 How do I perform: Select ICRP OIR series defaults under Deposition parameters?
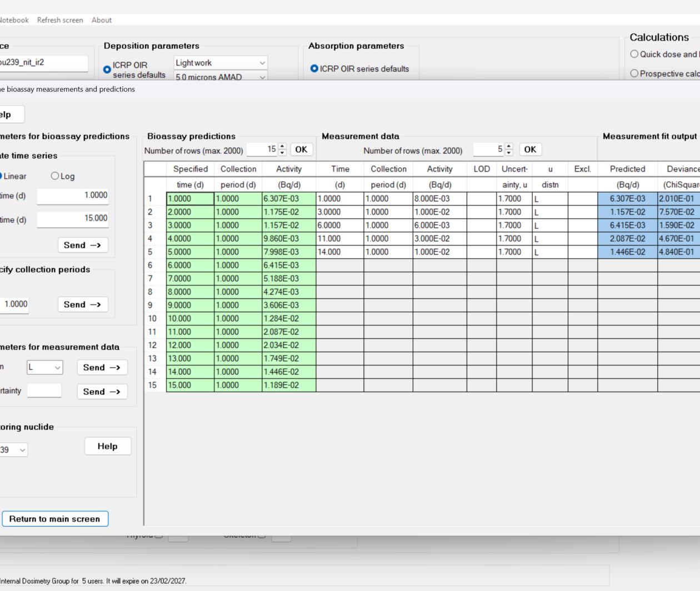coord(107,69)
